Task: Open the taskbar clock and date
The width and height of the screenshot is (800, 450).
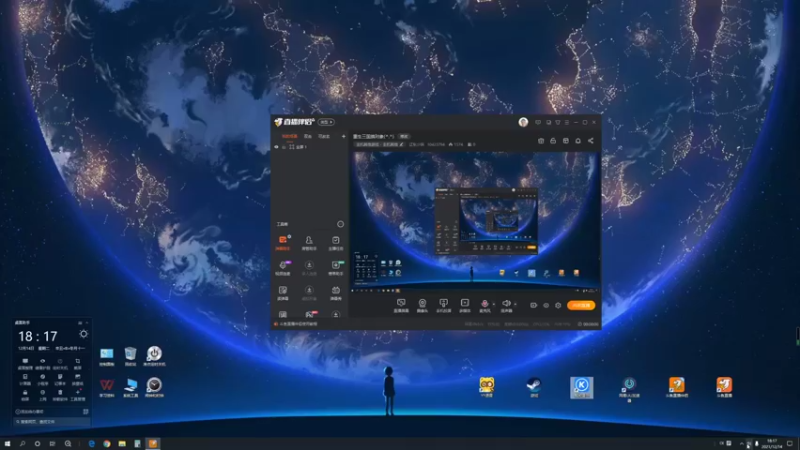Action: (771, 443)
